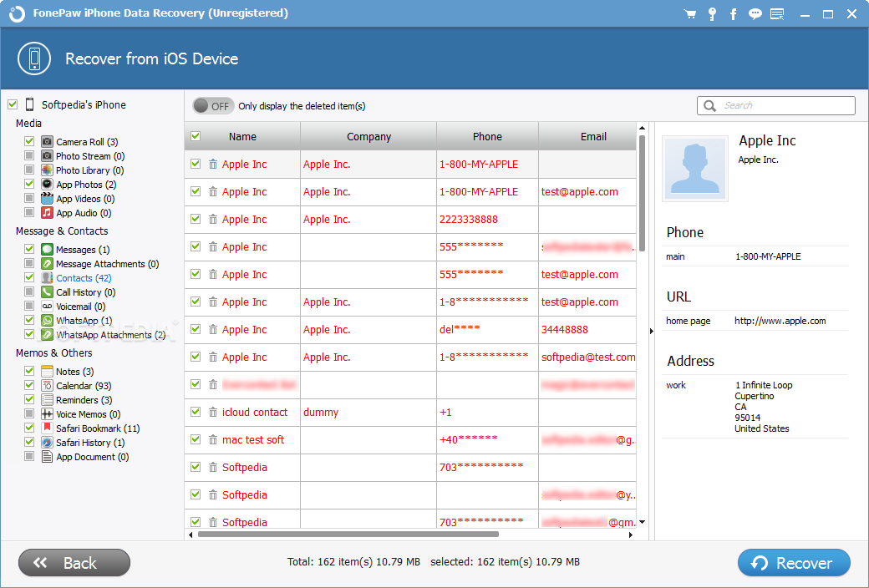This screenshot has width=869, height=588.
Task: Collapse the detail panel with the arrow
Action: click(651, 331)
